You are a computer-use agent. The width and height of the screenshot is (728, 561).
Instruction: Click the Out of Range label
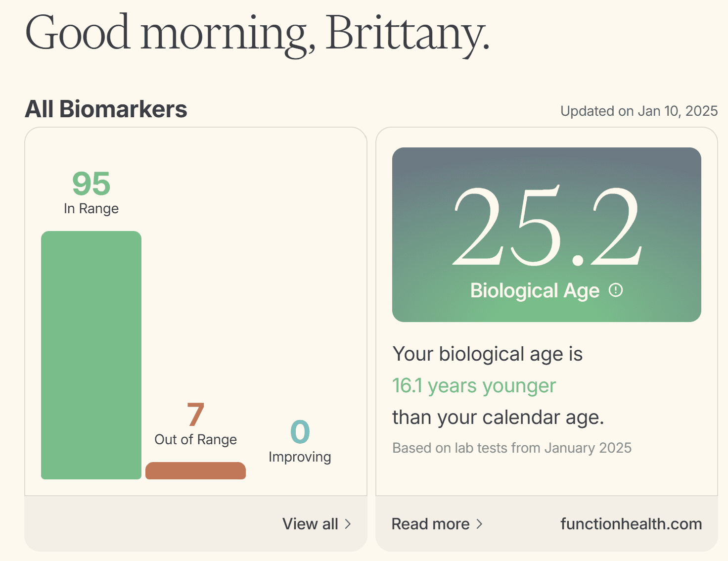[x=195, y=439]
